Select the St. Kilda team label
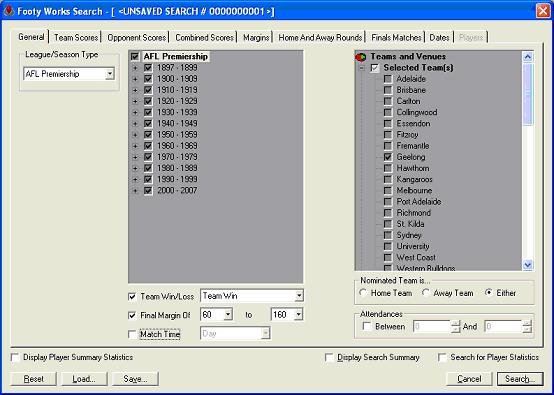554x395 pixels. (410, 224)
